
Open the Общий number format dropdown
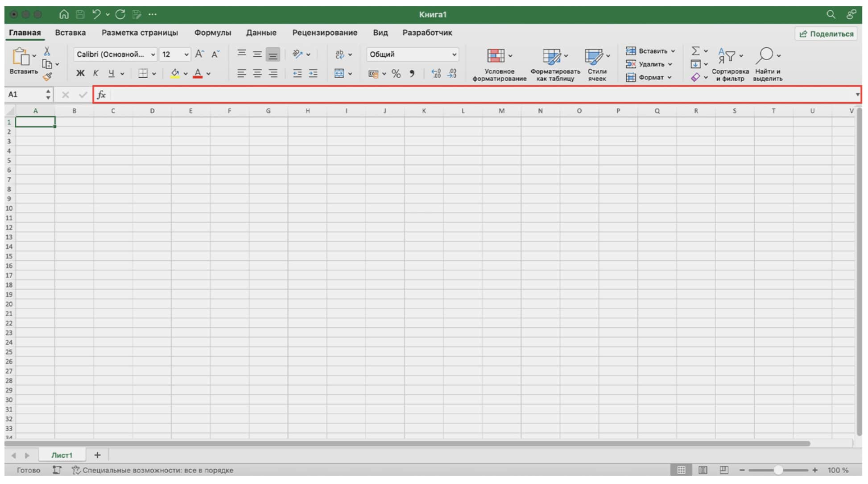coord(454,54)
